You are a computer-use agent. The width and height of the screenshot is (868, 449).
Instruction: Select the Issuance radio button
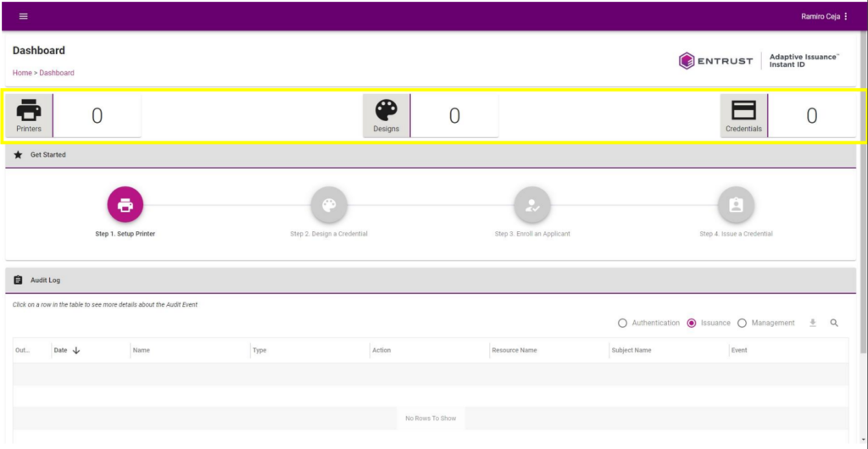[692, 323]
